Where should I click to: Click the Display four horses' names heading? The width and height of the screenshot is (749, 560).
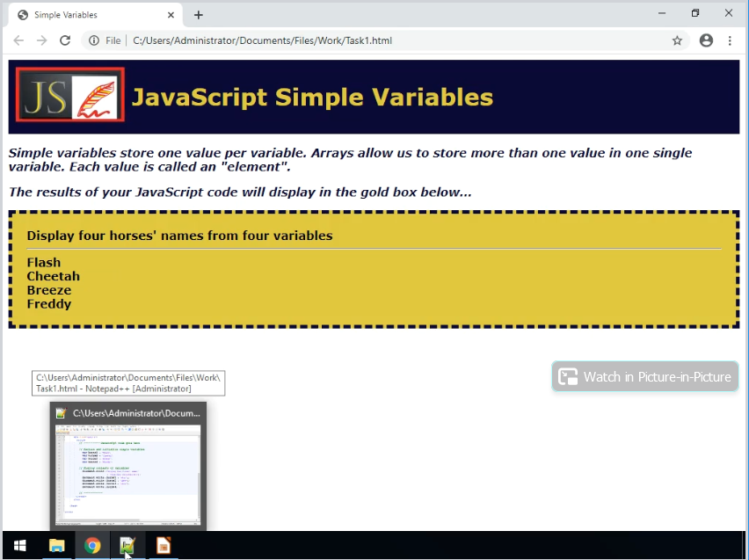(x=179, y=236)
